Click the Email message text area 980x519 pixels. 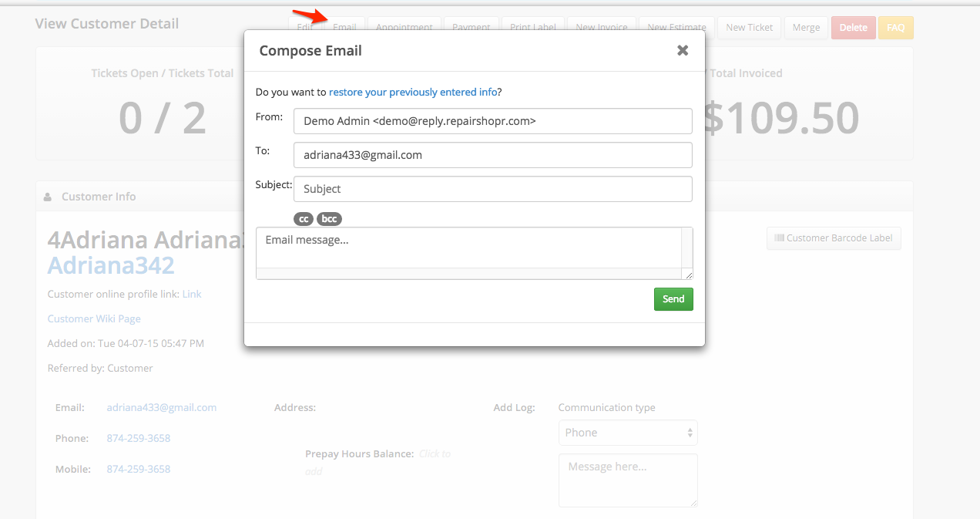click(468, 248)
